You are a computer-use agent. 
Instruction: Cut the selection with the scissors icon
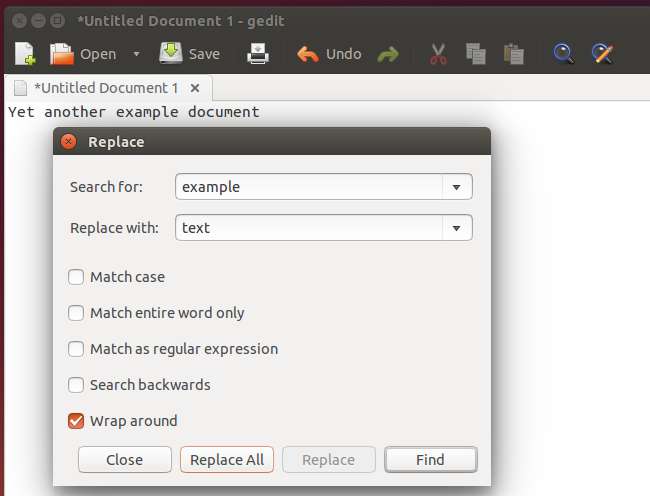click(438, 54)
